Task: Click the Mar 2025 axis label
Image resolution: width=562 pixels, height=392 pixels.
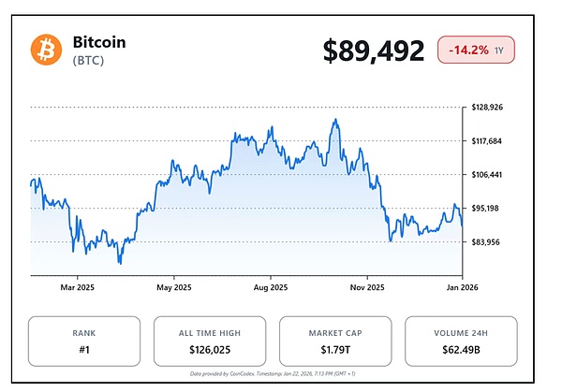Action: (x=78, y=287)
